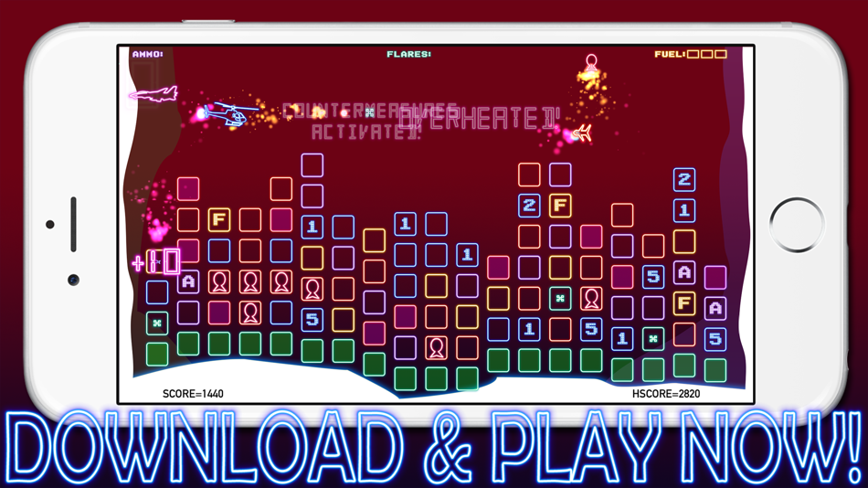Tap the A block directly above an F block

[684, 272]
